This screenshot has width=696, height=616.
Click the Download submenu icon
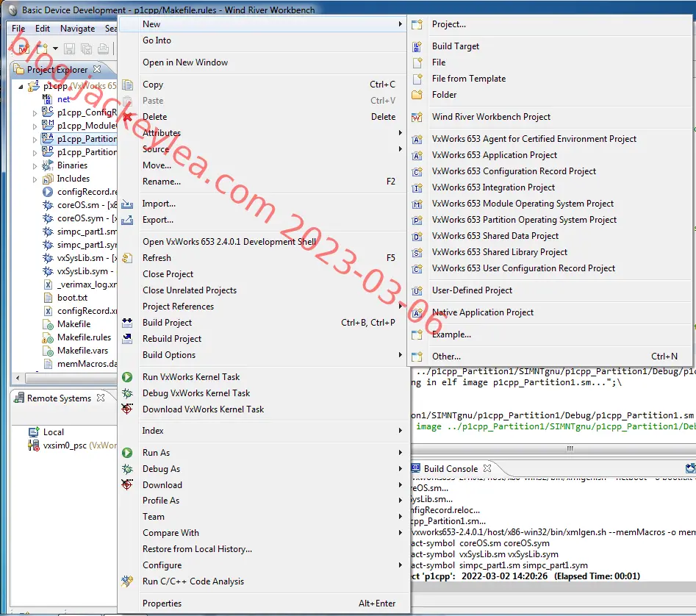point(127,484)
